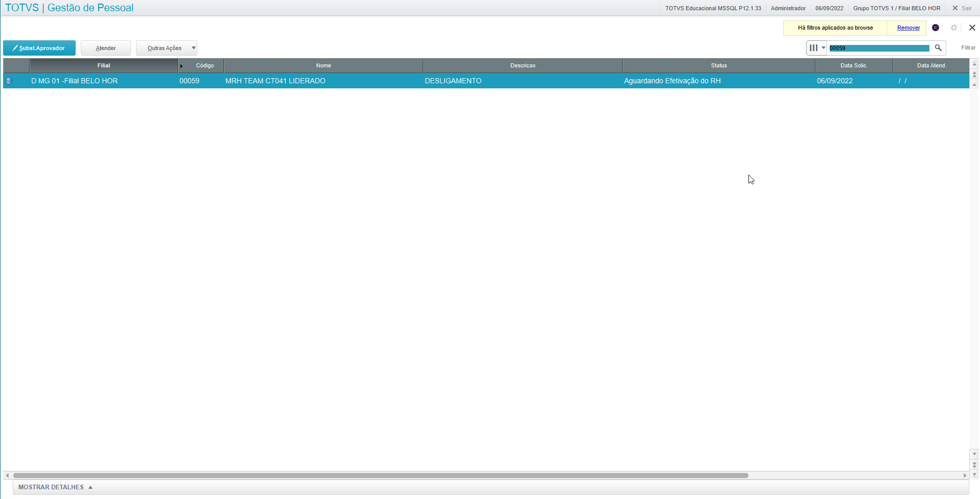Click the round dark purple icon next to Remover
980x499 pixels.
[936, 28]
